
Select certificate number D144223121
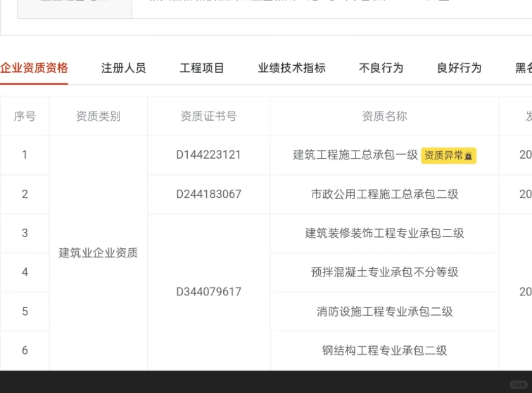coord(208,155)
